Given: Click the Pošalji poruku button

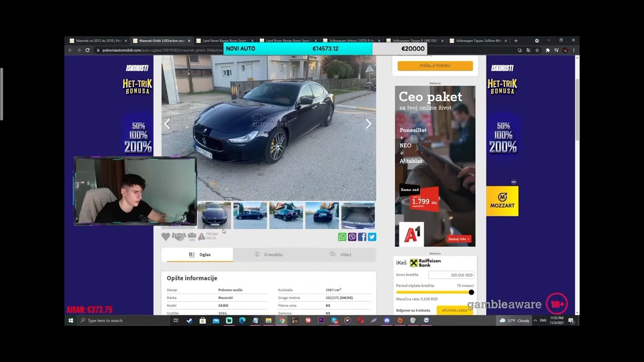Looking at the screenshot, I should point(435,66).
